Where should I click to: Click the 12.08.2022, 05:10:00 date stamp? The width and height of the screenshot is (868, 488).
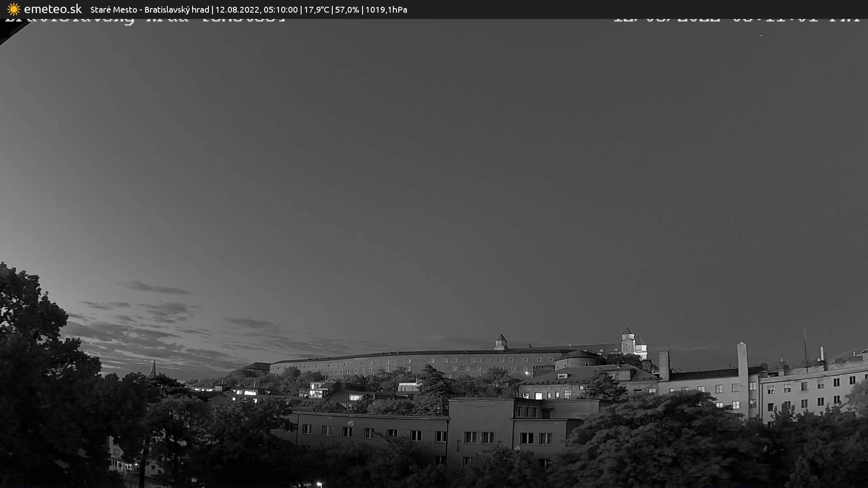[x=256, y=9]
